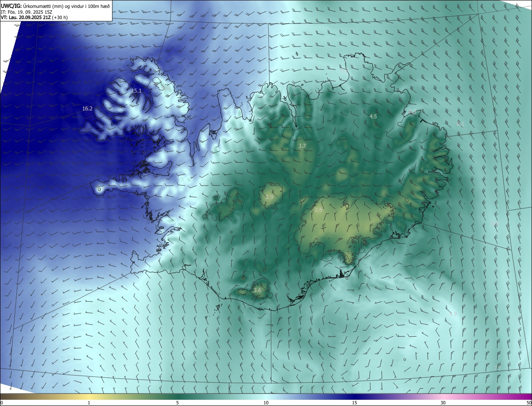Click the 2.9 value label
The image size is (532, 406).
pos(269,197)
